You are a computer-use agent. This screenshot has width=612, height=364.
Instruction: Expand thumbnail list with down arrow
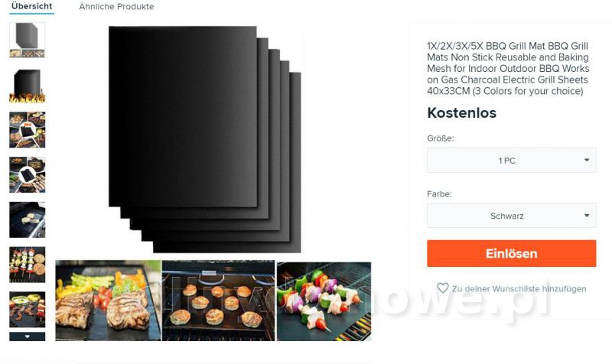(x=28, y=336)
